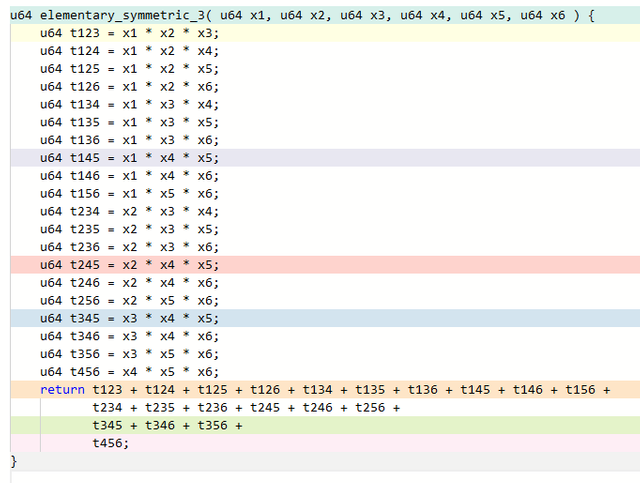Screen dimensions: 640x483
Task: Click the highlighted line 'u64 t145 = x1 * x4 * x5;'
Action: click(325, 158)
